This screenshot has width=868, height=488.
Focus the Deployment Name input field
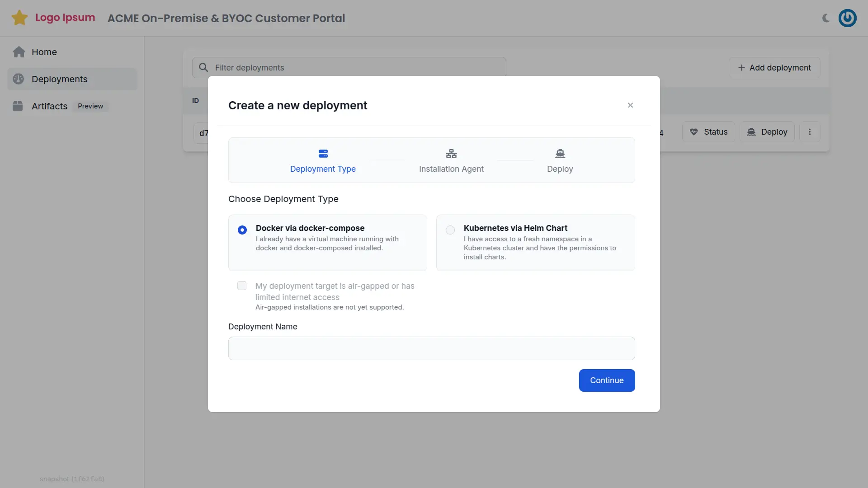coord(432,348)
